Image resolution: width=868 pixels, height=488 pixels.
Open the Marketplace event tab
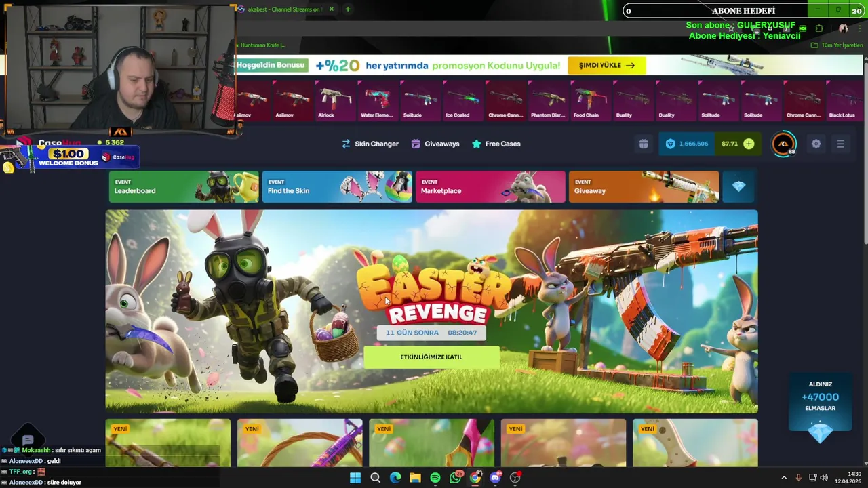(x=490, y=186)
